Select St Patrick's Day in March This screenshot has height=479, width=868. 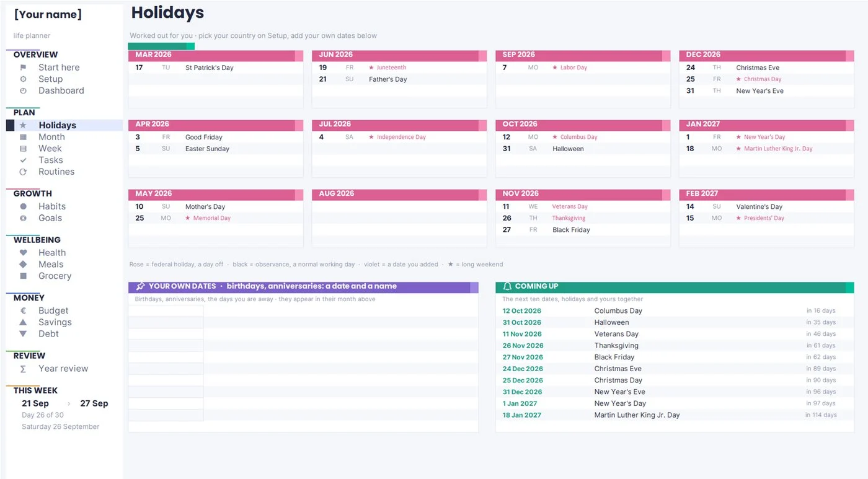click(210, 68)
